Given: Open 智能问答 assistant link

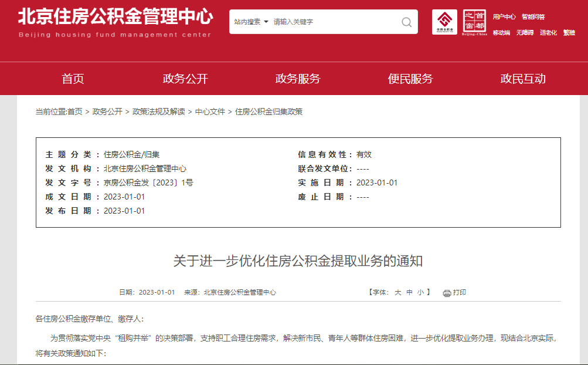Looking at the screenshot, I should [533, 16].
